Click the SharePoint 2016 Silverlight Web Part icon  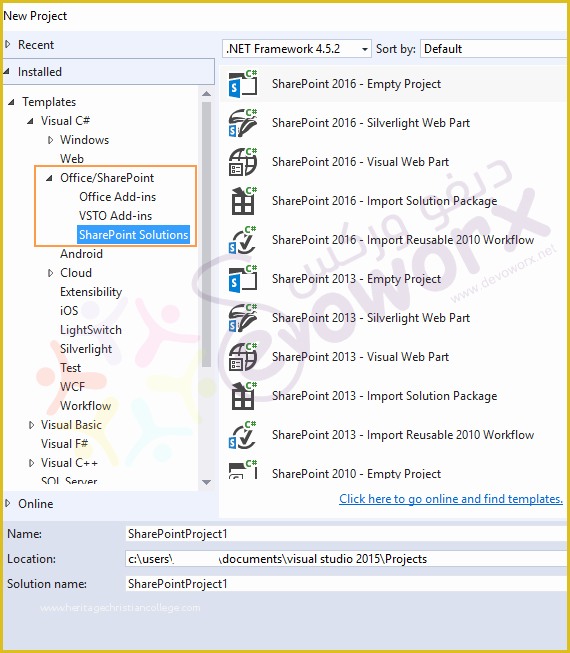tap(243, 123)
